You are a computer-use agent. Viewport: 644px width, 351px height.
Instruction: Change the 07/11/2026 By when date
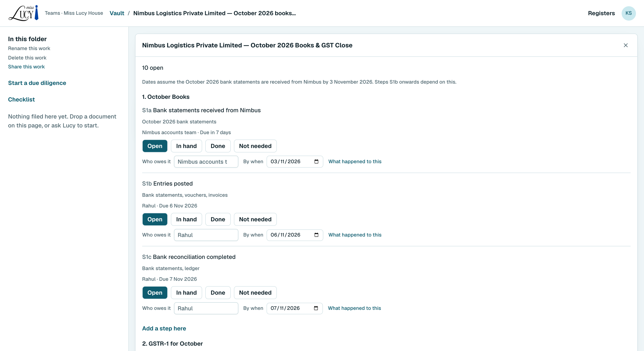click(294, 308)
